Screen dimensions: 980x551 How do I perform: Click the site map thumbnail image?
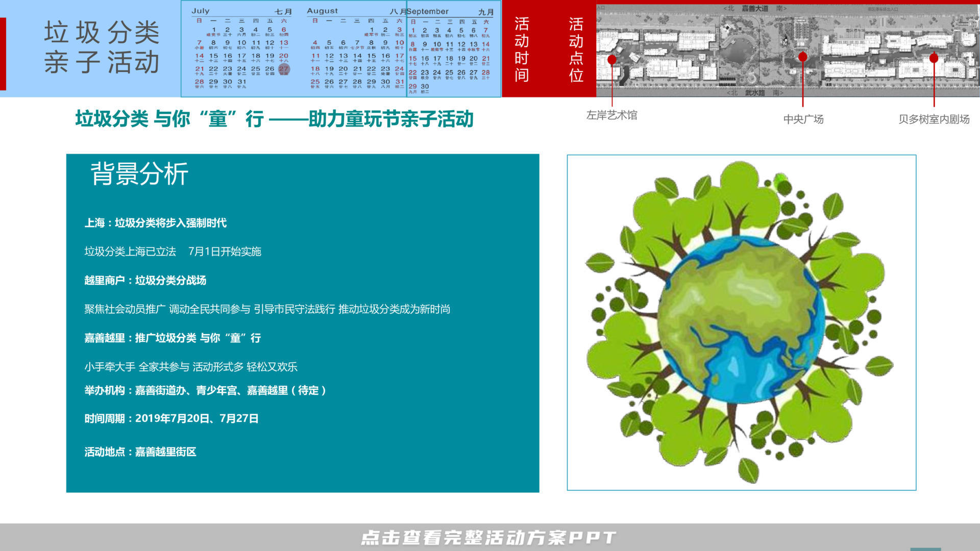[788, 51]
